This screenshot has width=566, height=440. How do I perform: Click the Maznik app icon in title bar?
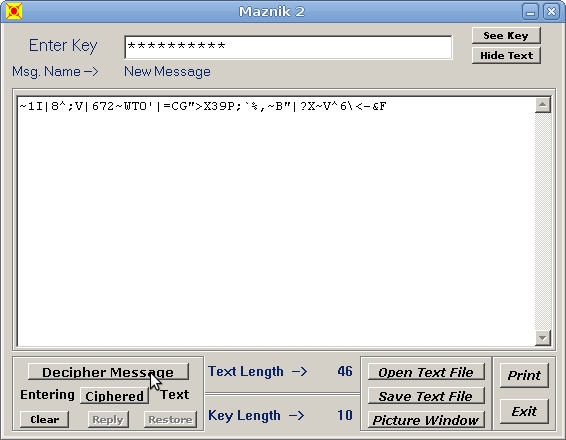(14, 11)
